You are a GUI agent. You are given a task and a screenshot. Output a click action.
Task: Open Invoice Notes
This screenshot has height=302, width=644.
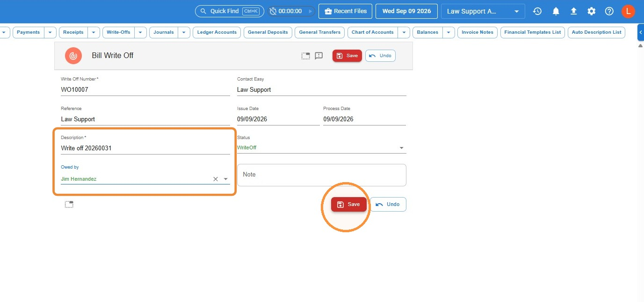pyautogui.click(x=478, y=32)
